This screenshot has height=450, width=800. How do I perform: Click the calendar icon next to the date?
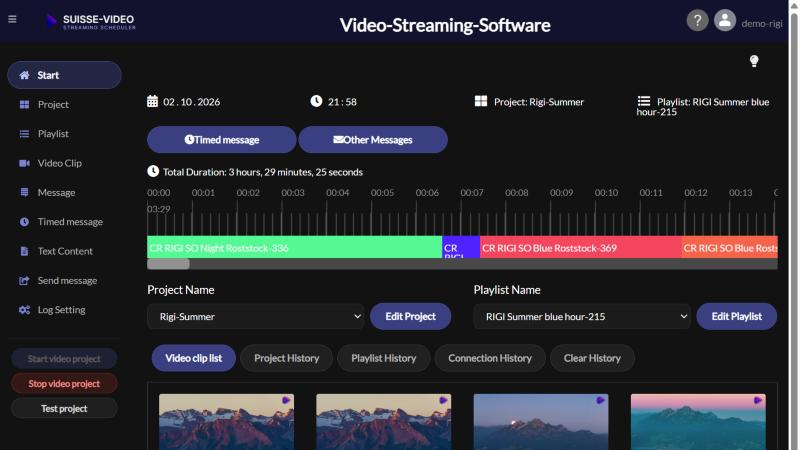[152, 101]
